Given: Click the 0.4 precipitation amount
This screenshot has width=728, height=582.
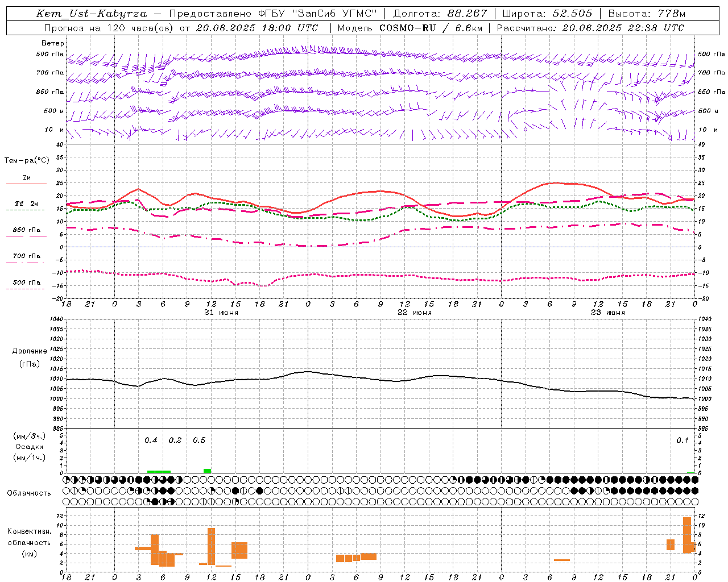Looking at the screenshot, I should pyautogui.click(x=151, y=440).
